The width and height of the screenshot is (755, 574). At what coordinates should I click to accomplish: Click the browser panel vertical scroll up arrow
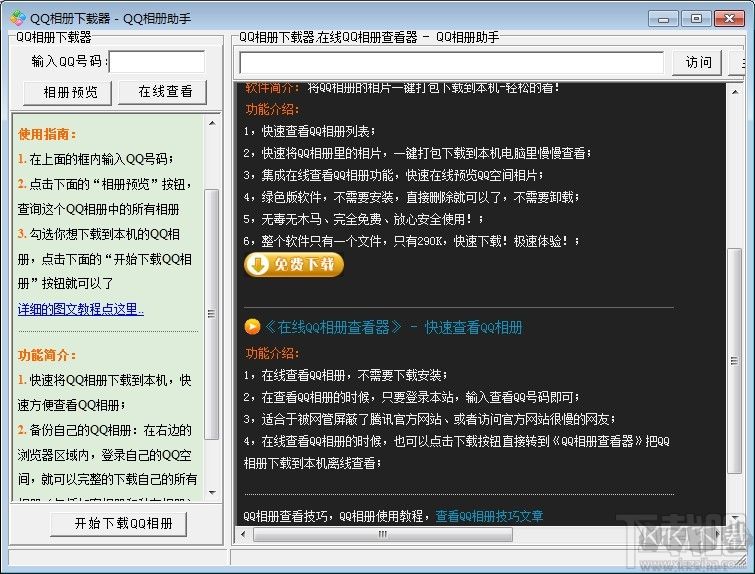click(x=735, y=91)
